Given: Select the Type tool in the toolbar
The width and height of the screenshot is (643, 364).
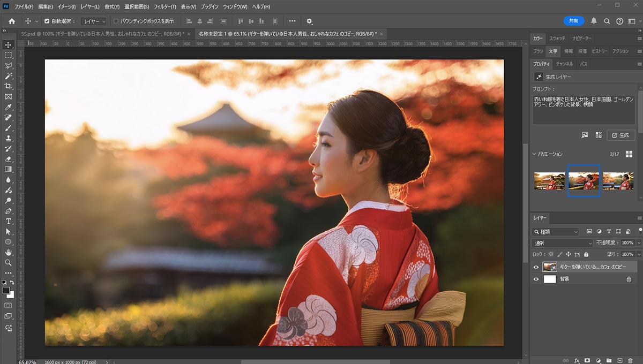Looking at the screenshot, I should coord(9,221).
